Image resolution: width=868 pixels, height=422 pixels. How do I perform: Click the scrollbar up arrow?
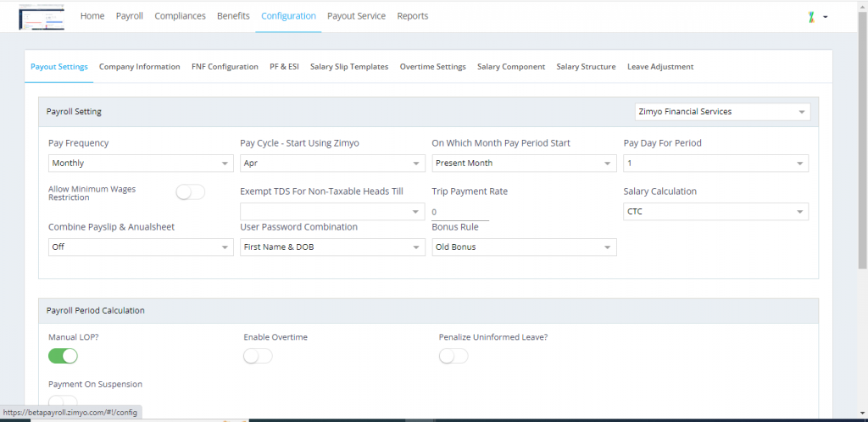[862, 5]
